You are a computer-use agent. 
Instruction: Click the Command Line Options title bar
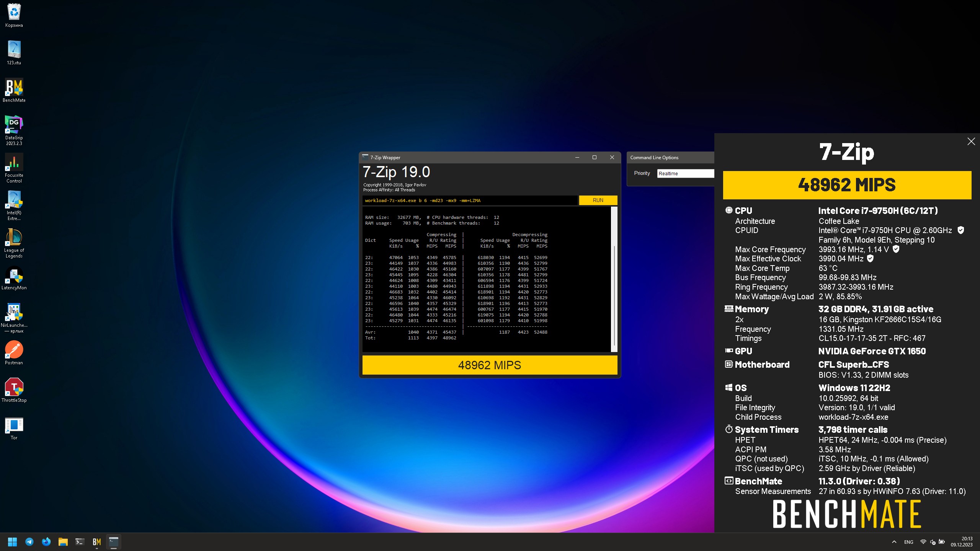tap(671, 157)
